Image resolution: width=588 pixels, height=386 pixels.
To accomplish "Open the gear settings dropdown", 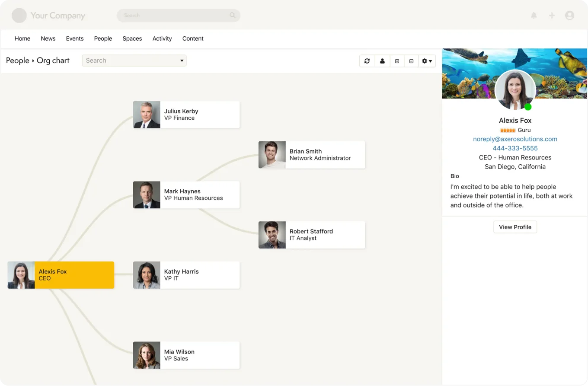I will (x=427, y=61).
